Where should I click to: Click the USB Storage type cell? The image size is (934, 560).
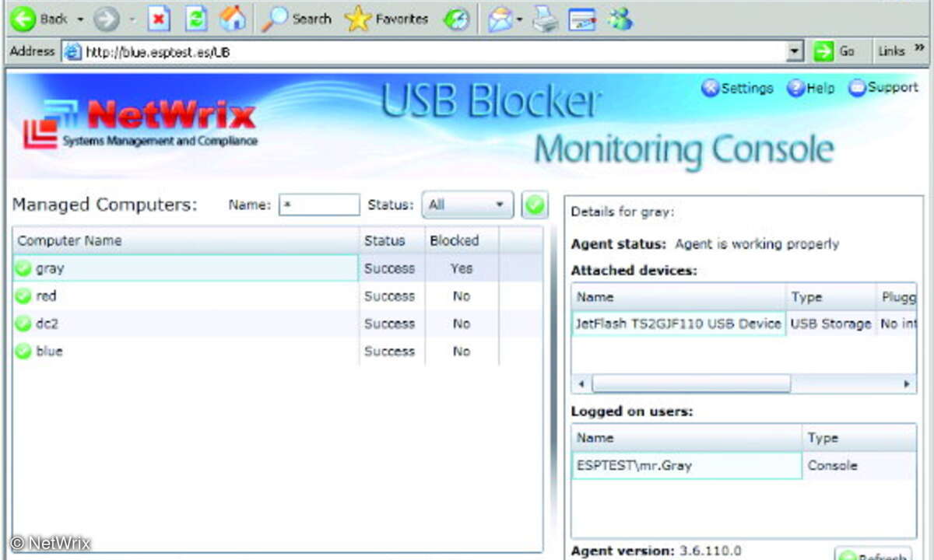click(831, 324)
